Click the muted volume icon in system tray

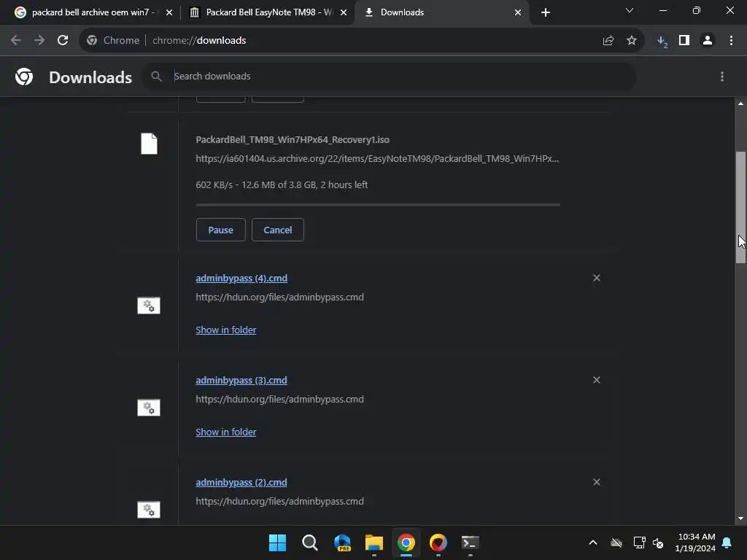[659, 542]
